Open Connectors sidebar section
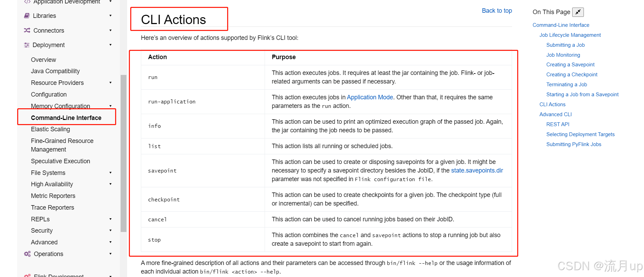 point(49,31)
